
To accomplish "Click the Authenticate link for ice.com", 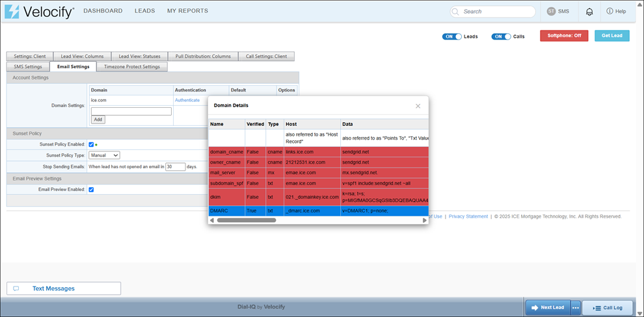I will 187,100.
